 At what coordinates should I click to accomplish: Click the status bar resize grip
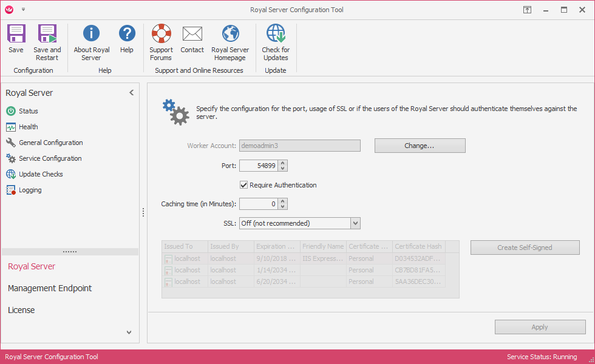click(x=591, y=360)
